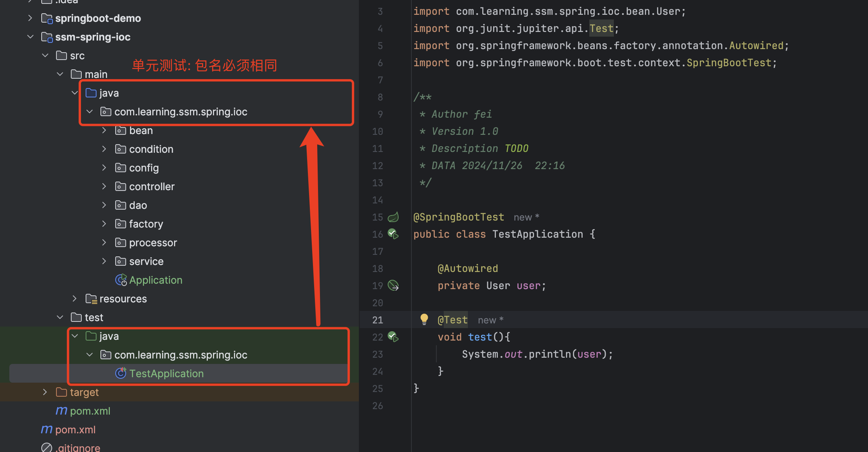Image resolution: width=868 pixels, height=452 pixels.
Task: Click the SpringBootTest import on line 6
Action: click(x=729, y=63)
